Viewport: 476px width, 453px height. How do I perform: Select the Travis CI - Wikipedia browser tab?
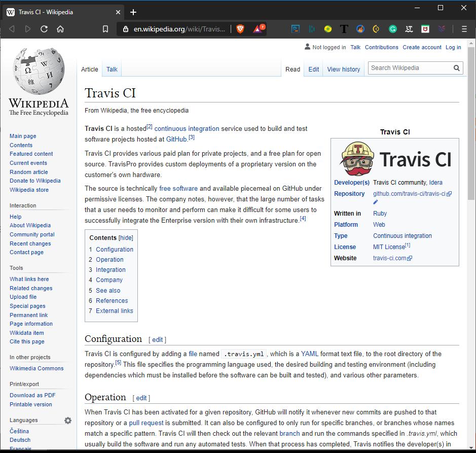64,12
